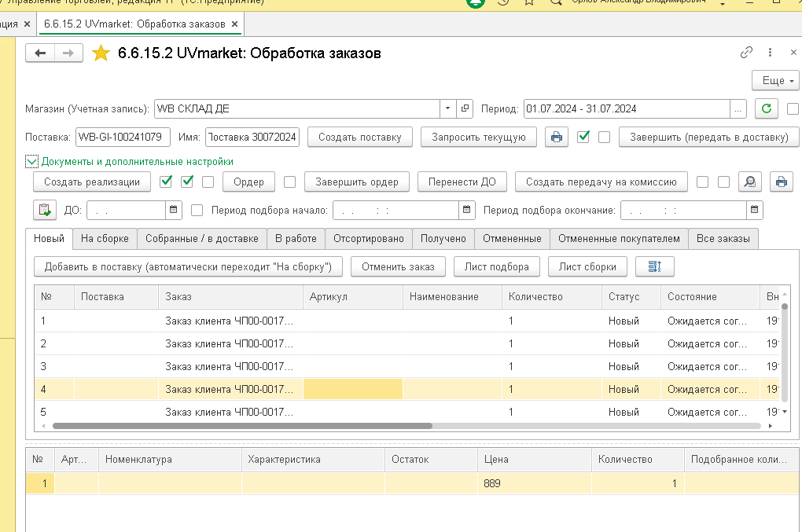The image size is (802, 532).
Task: Open the Еще dropdown menu
Action: point(775,80)
